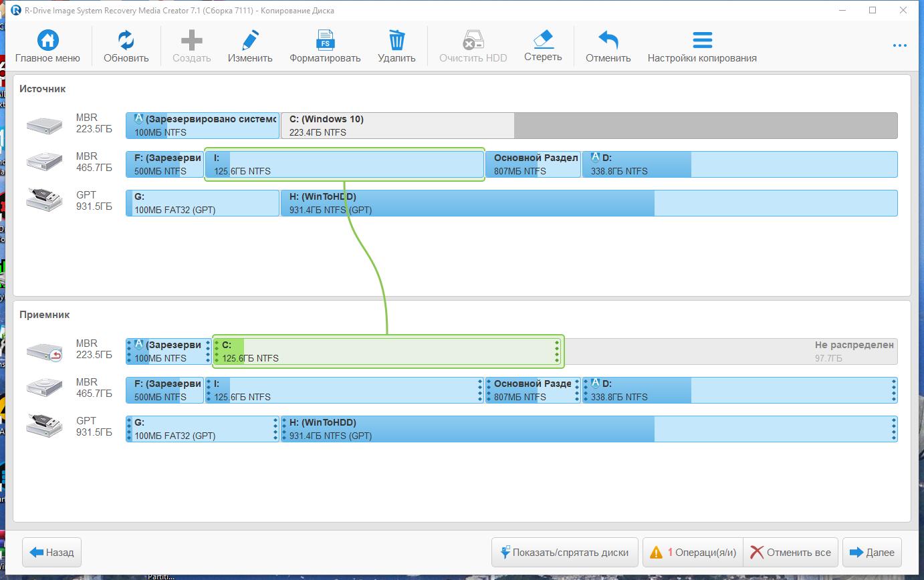Screen dimensions: 924x580
Task: Select destination 100МБ reserved partition
Action: [x=169, y=351]
